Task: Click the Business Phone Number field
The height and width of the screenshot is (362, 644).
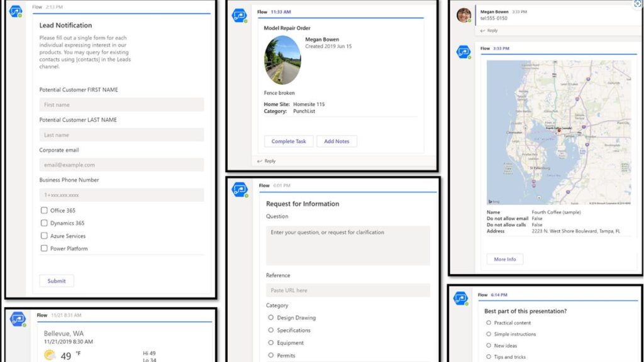Action: (121, 195)
